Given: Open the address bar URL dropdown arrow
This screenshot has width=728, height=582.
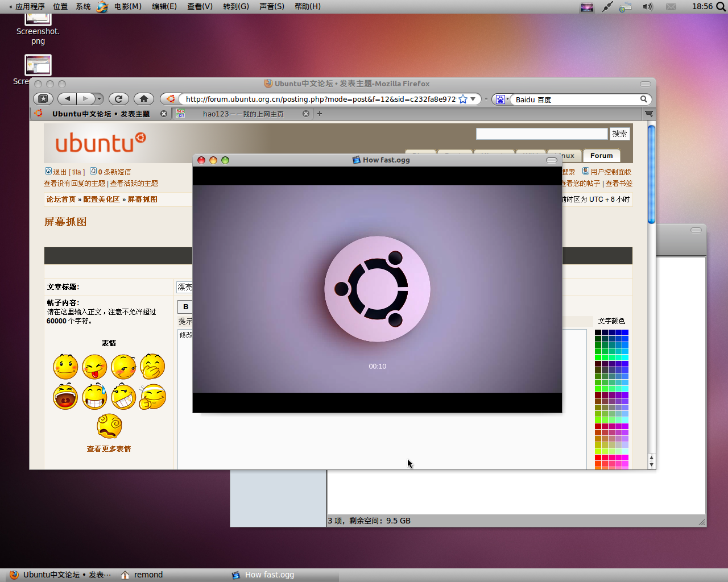Looking at the screenshot, I should pyautogui.click(x=473, y=99).
